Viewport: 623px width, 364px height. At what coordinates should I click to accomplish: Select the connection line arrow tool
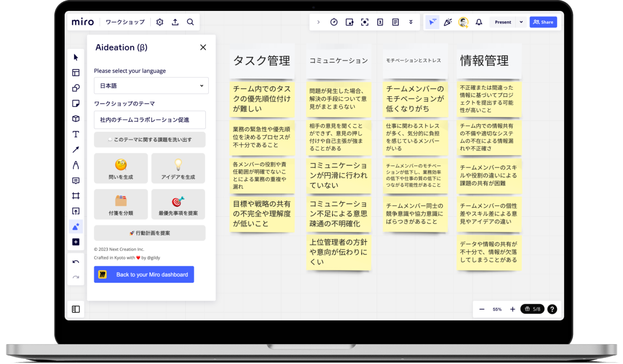(x=76, y=149)
